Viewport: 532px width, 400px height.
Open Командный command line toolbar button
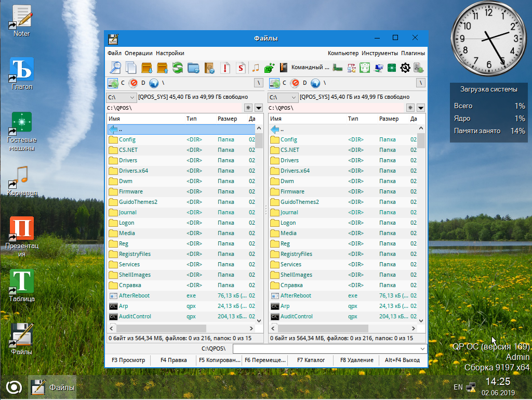point(304,68)
